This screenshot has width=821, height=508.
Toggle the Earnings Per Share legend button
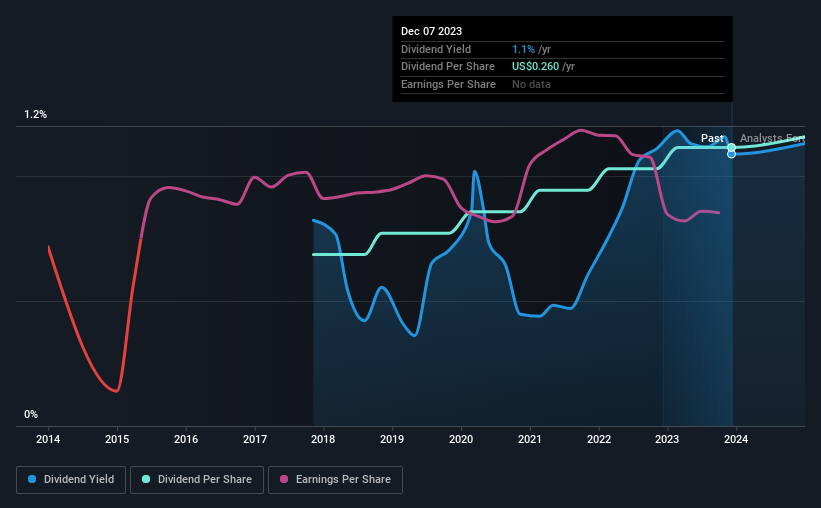point(335,480)
